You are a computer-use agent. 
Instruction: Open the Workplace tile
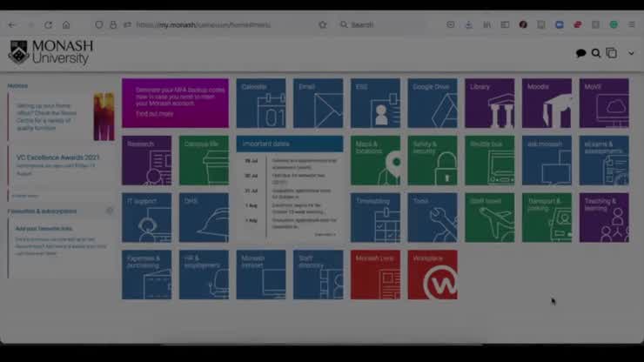click(x=433, y=274)
